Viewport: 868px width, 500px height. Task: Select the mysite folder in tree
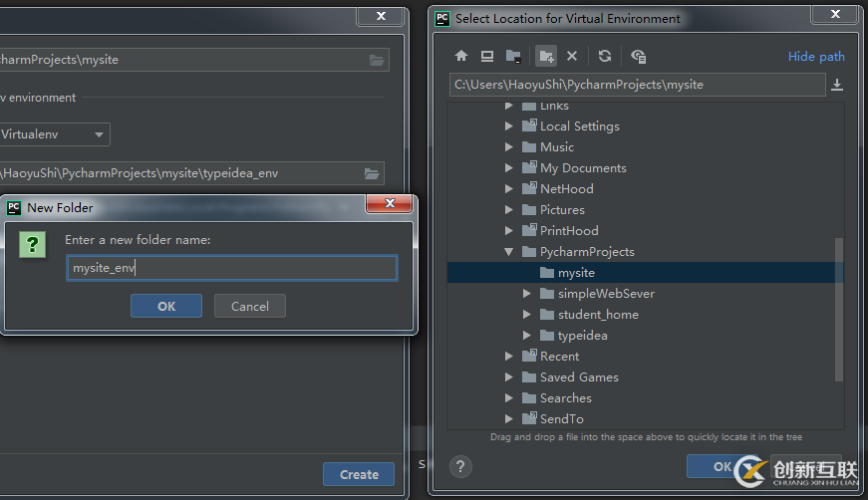[x=645, y=273]
